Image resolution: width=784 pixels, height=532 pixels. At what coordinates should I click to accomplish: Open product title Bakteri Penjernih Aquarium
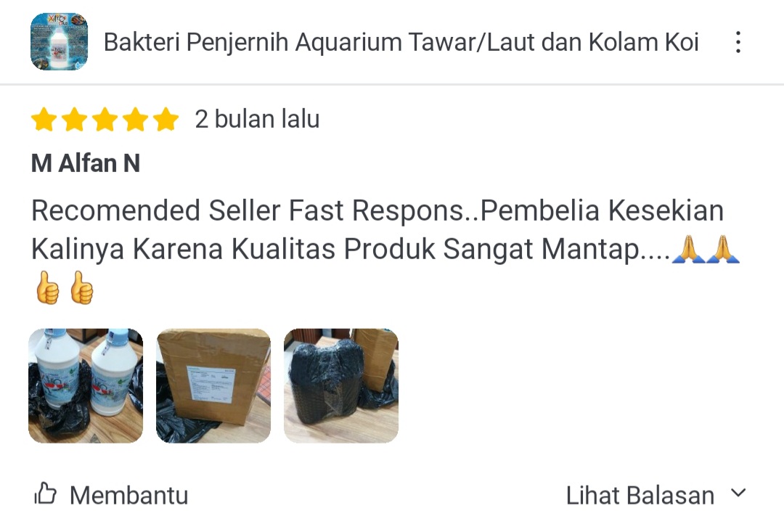click(401, 42)
